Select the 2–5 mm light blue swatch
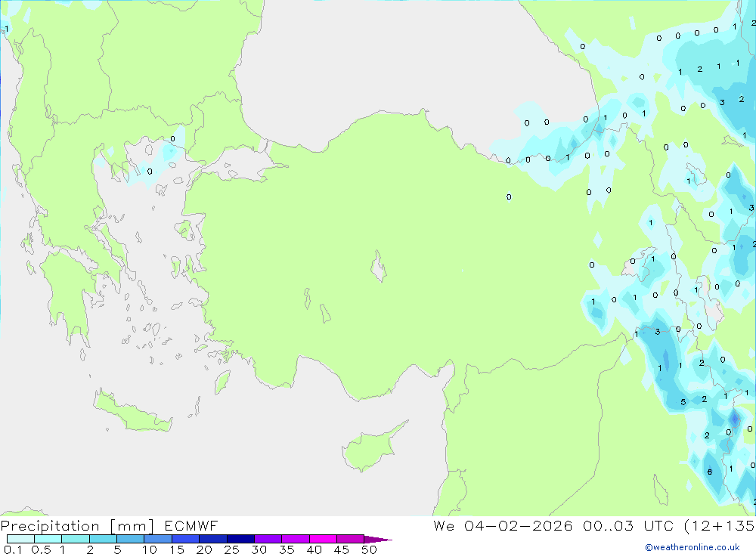The image size is (756, 554). (x=103, y=539)
